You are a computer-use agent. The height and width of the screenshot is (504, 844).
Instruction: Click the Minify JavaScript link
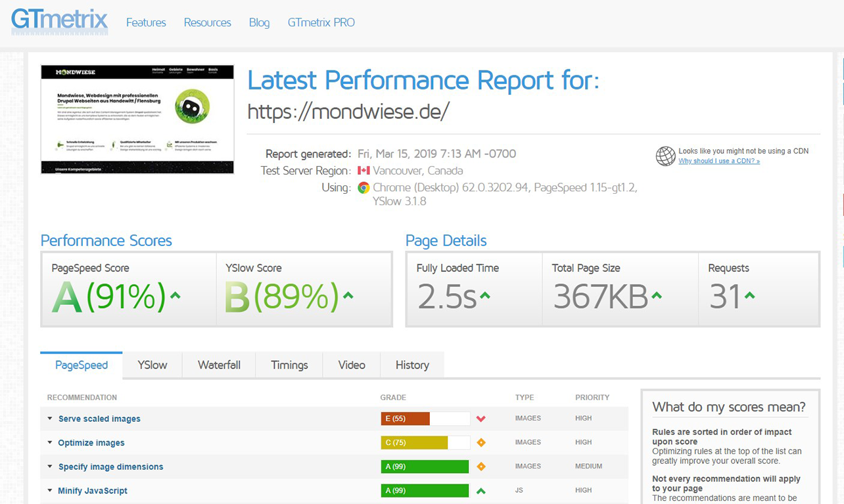pyautogui.click(x=93, y=491)
